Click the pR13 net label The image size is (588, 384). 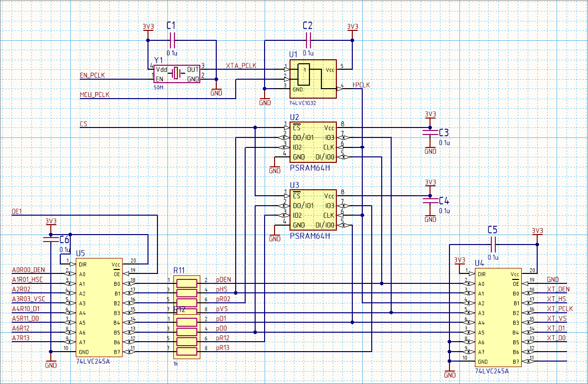tap(222, 348)
